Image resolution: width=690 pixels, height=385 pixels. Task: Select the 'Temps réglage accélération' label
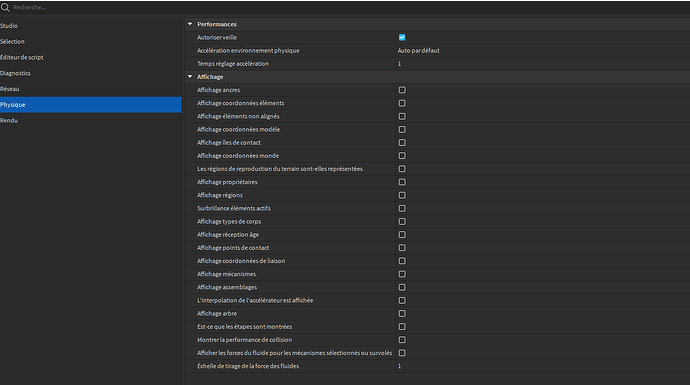point(233,64)
